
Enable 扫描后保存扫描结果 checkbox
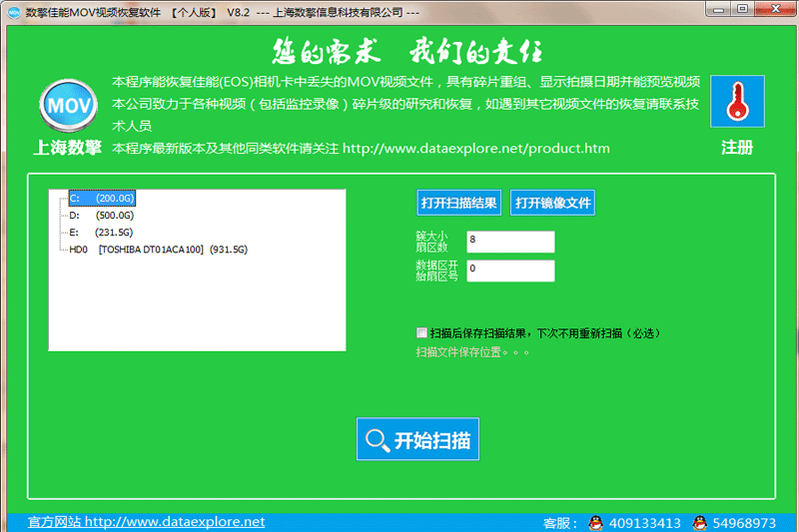tap(421, 333)
